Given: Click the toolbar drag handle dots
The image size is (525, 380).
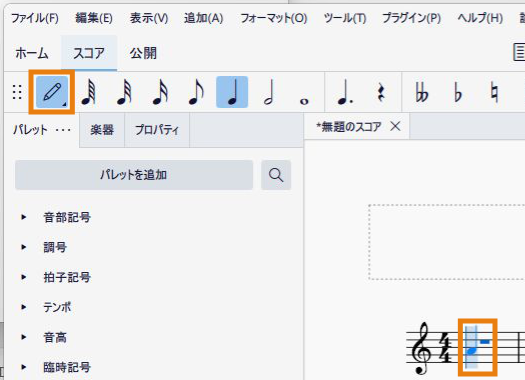Looking at the screenshot, I should click(x=17, y=92).
